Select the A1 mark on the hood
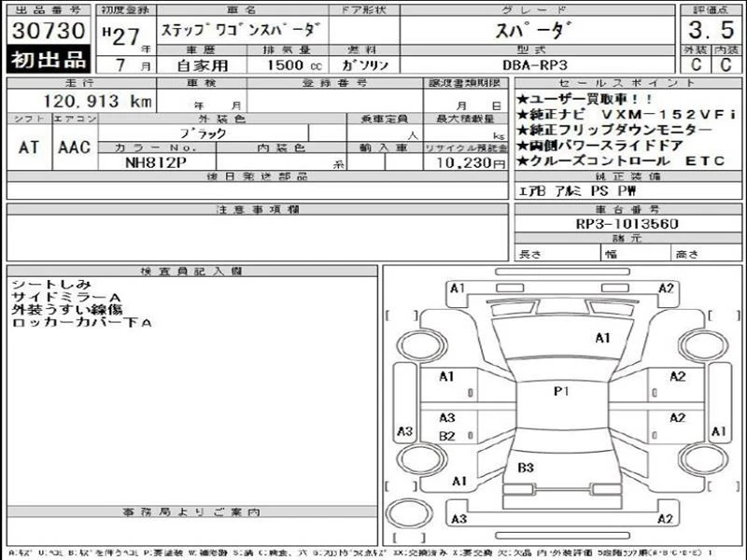This screenshot has height=560, width=747. (x=602, y=338)
